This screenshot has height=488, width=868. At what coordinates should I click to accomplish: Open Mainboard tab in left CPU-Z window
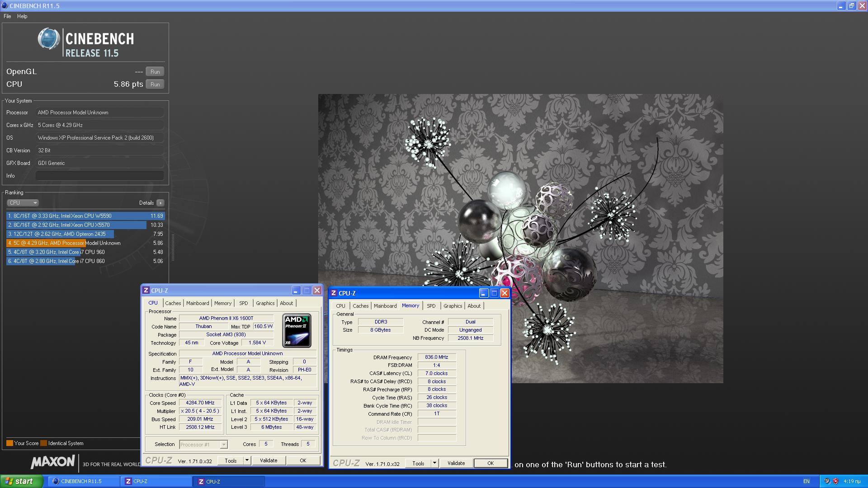click(x=198, y=303)
